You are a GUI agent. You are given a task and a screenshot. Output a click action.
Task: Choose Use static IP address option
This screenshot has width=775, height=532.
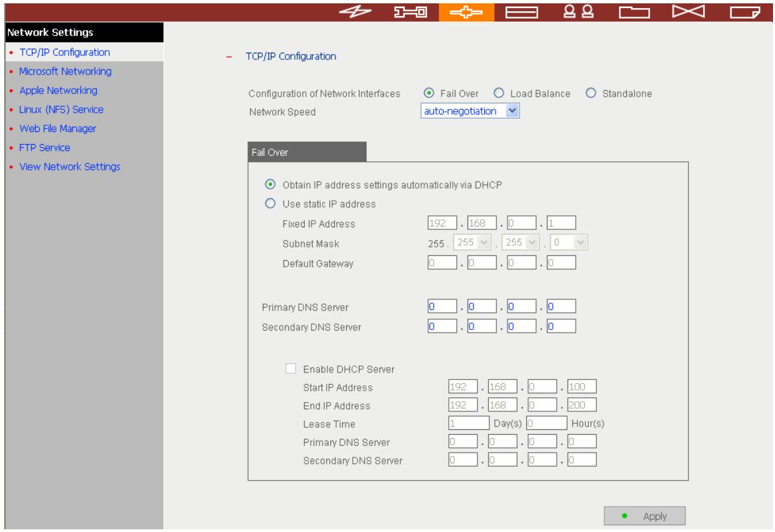point(270,203)
